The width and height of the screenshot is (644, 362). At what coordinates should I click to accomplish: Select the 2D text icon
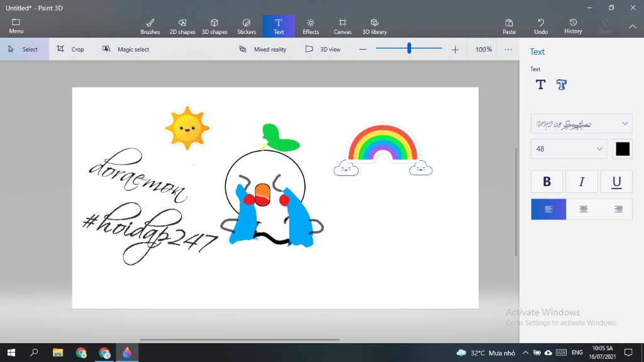tap(540, 85)
